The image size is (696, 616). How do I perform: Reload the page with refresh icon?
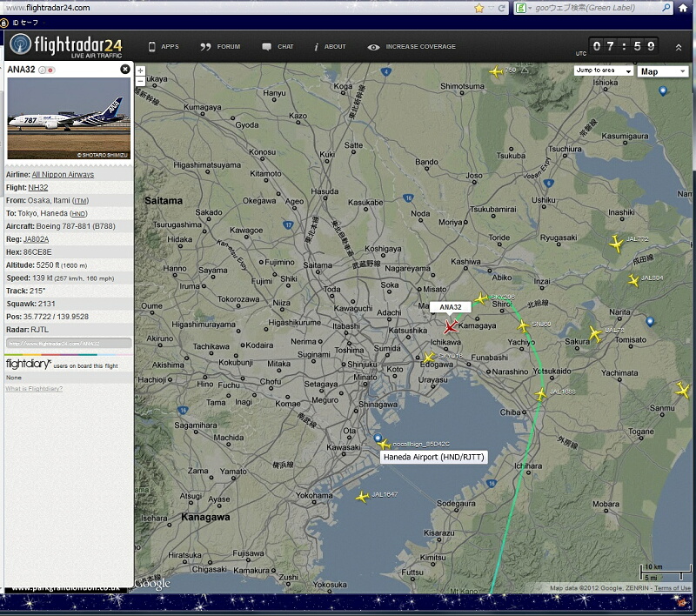(x=502, y=8)
